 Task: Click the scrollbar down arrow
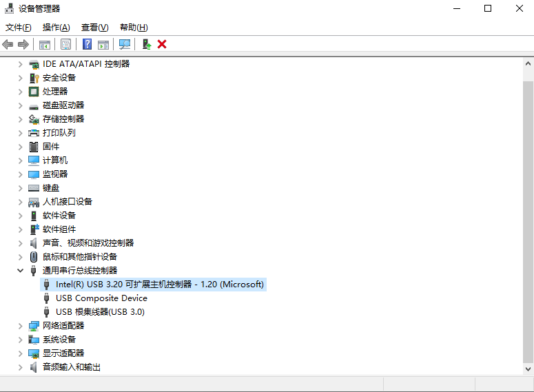coord(528,369)
